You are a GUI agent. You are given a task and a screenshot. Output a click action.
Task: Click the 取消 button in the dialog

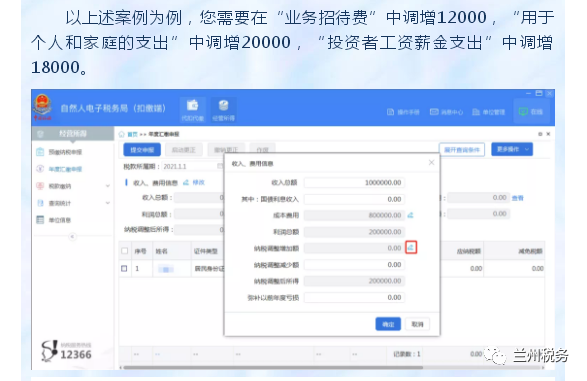(417, 324)
